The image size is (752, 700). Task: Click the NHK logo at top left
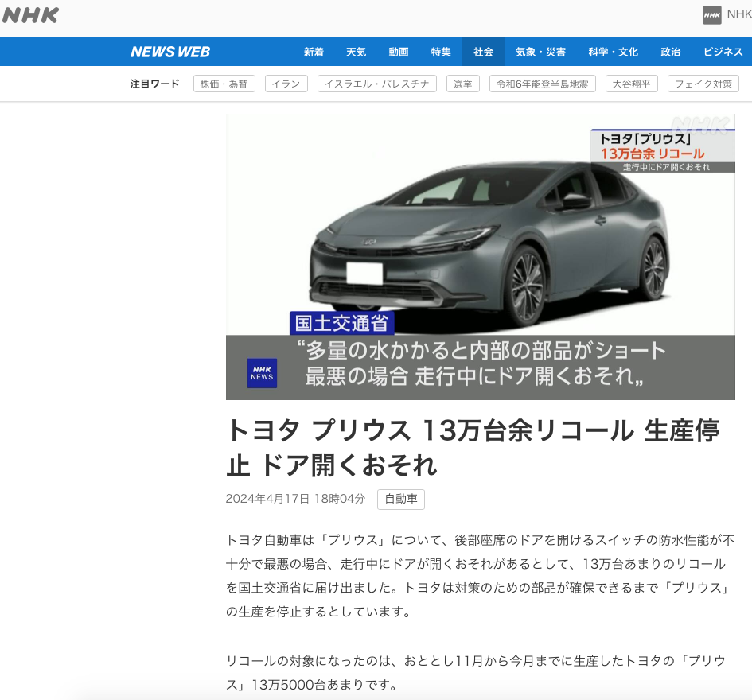tap(30, 15)
